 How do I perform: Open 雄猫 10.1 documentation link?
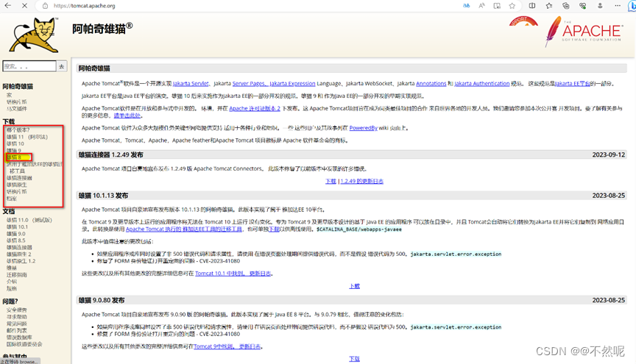click(17, 227)
